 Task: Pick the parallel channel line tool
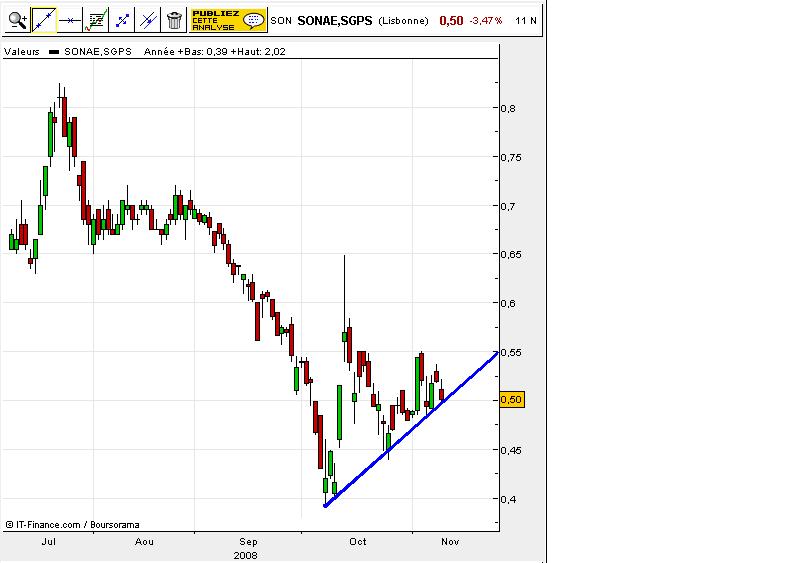[x=148, y=20]
